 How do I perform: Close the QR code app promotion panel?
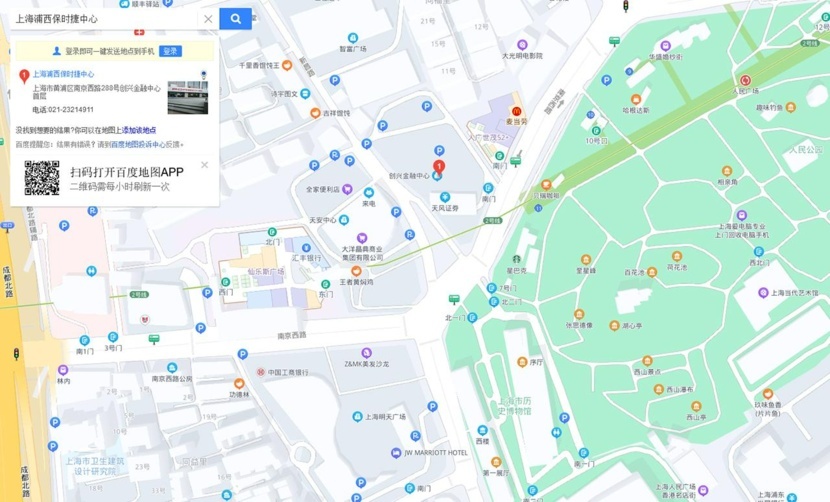[204, 165]
